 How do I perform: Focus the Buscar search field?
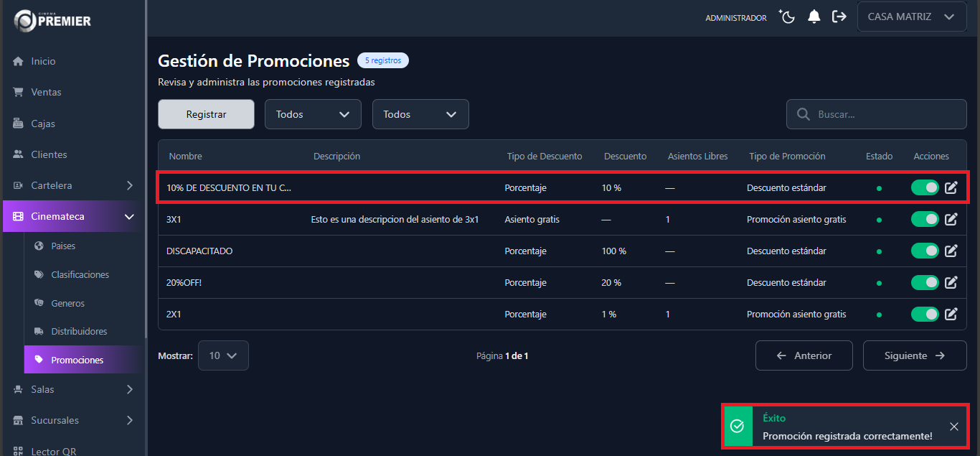(x=886, y=114)
